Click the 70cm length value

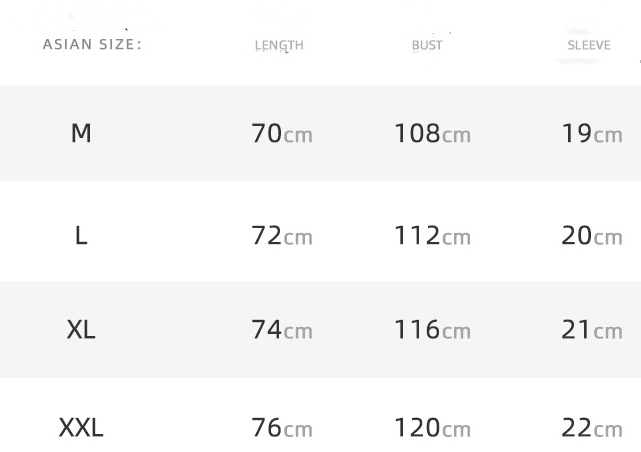point(282,133)
